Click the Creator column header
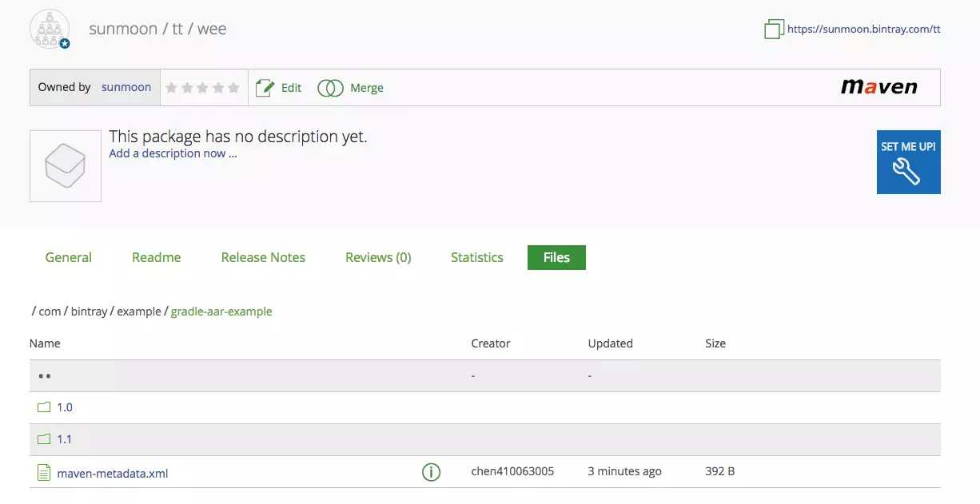 (491, 343)
